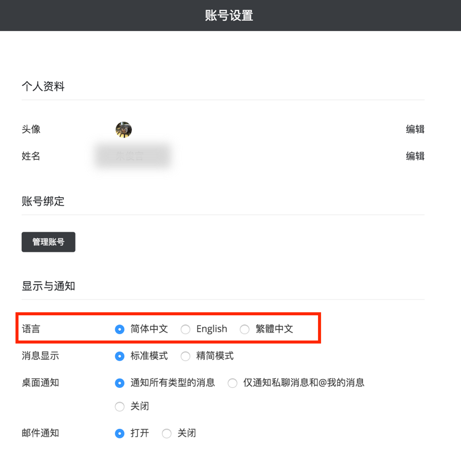Click the 显示与通知 section heading

click(48, 286)
